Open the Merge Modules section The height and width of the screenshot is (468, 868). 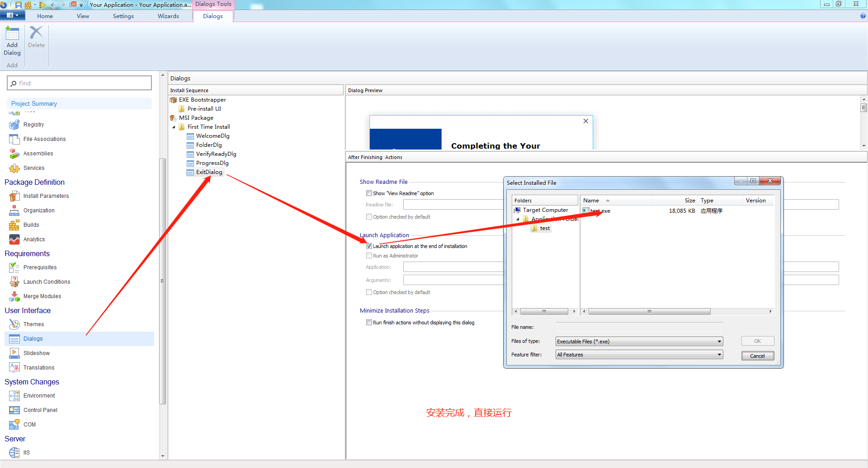(41, 296)
